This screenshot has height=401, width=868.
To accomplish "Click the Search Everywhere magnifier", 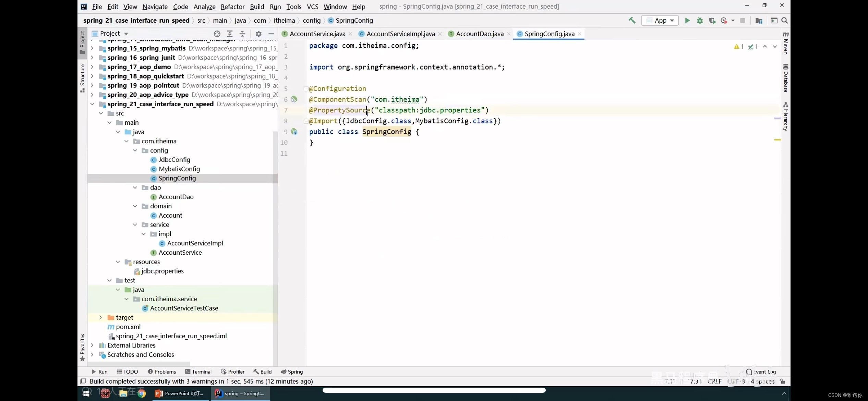I will [x=784, y=21].
